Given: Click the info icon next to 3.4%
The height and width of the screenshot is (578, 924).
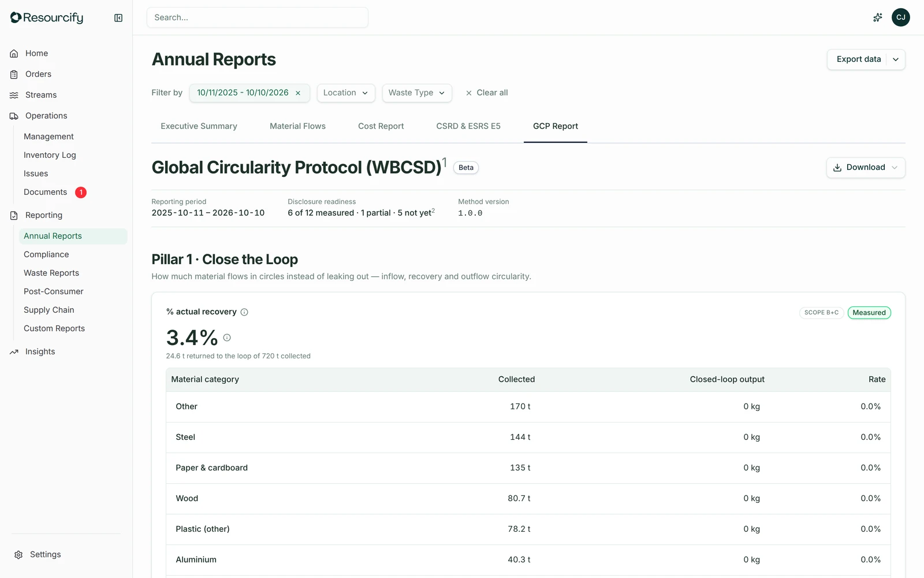Looking at the screenshot, I should coord(227,338).
